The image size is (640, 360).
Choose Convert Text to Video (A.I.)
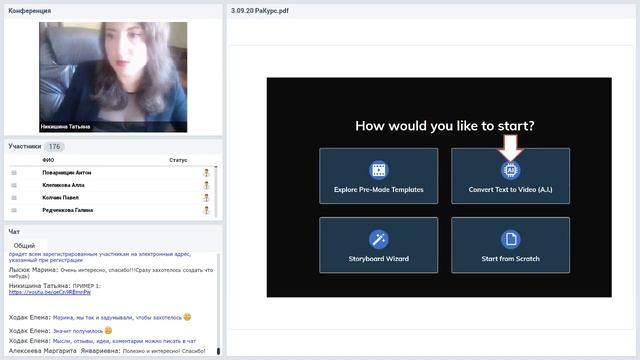coord(510,176)
